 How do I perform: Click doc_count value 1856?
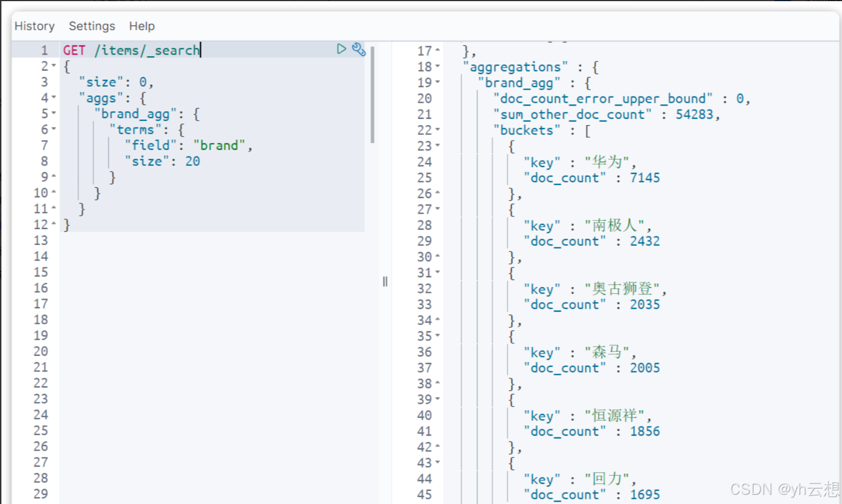coord(645,431)
